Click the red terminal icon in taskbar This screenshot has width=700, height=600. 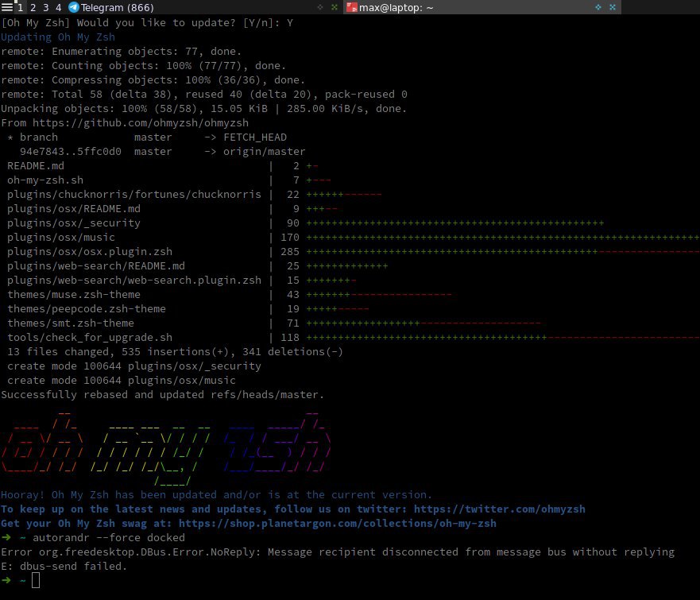tap(352, 7)
